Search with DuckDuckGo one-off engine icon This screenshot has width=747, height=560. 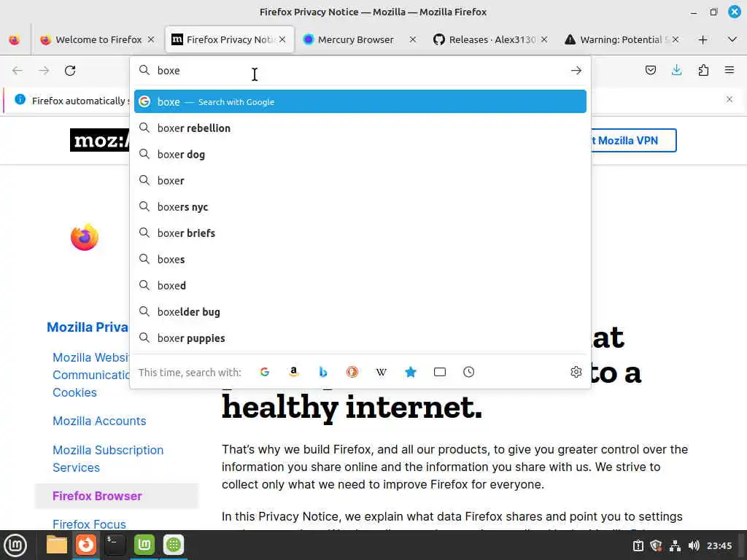352,372
